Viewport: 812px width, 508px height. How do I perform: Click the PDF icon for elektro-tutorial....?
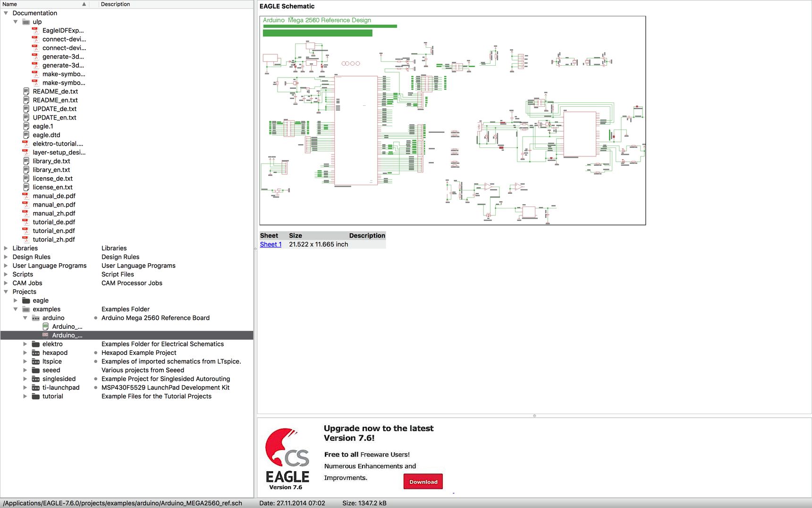(x=25, y=144)
